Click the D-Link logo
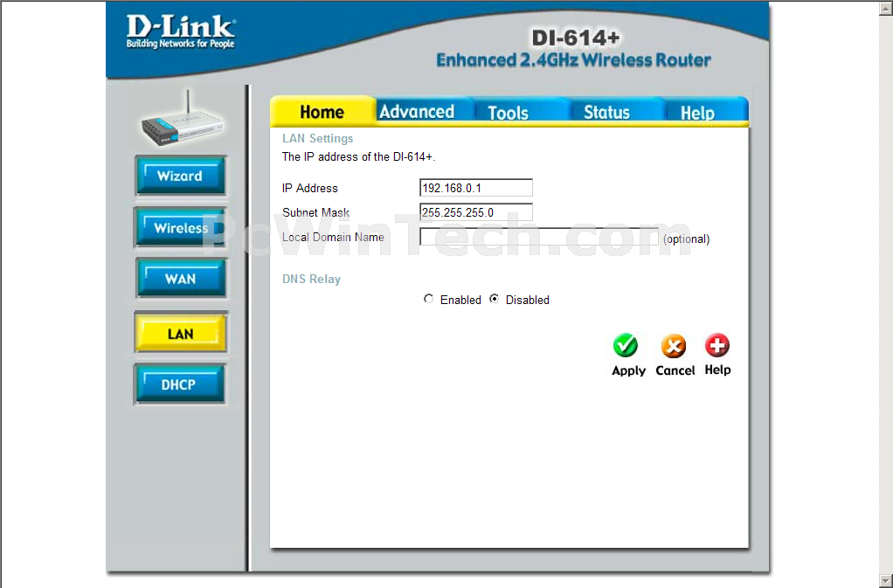 pyautogui.click(x=181, y=31)
